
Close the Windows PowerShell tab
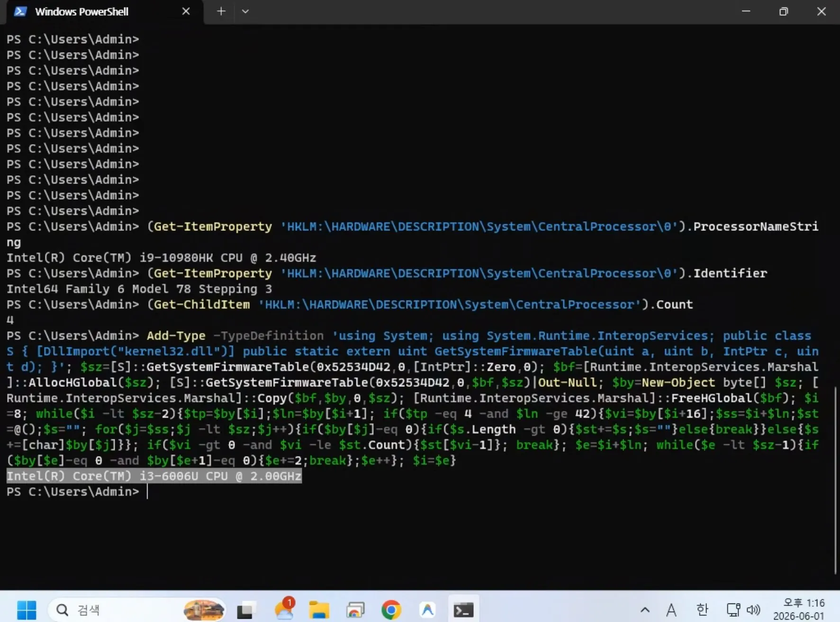pos(186,11)
